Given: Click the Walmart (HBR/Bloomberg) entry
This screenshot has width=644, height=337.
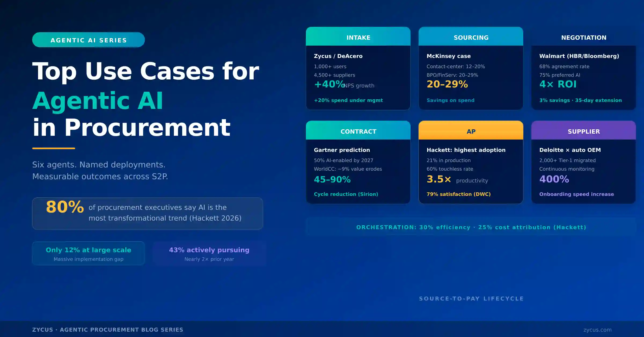Looking at the screenshot, I should click(580, 56).
